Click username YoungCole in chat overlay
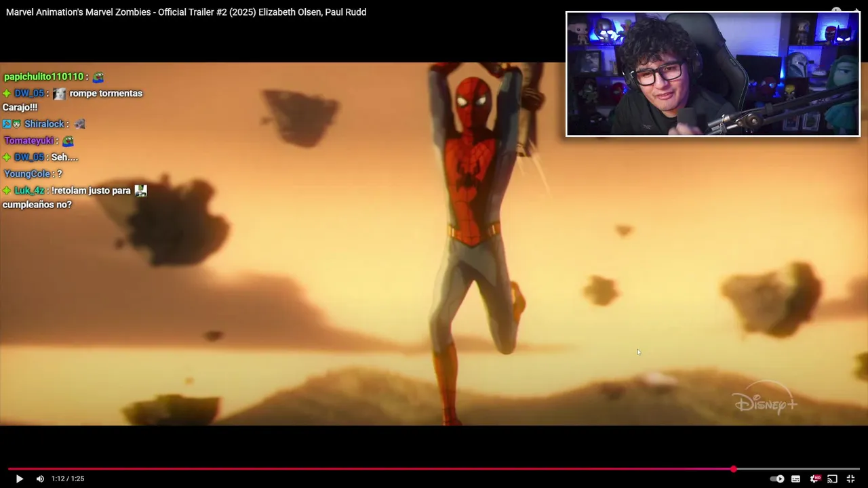Viewport: 868px width, 488px height. 27,174
